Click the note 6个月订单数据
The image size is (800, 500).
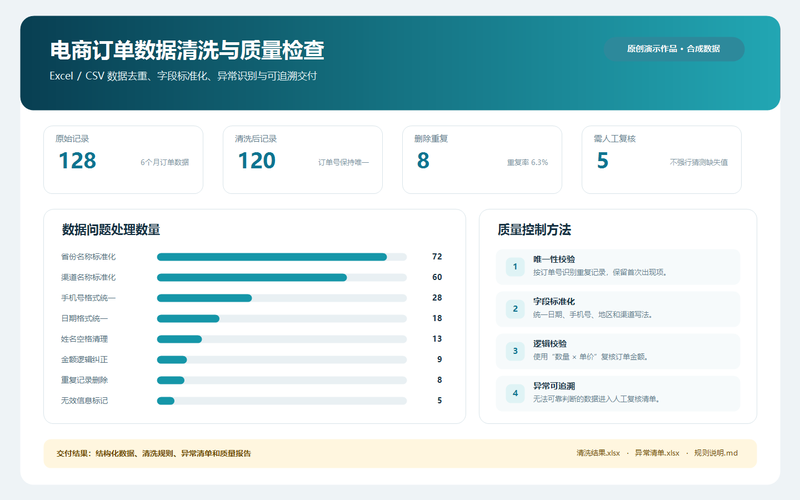pyautogui.click(x=165, y=162)
